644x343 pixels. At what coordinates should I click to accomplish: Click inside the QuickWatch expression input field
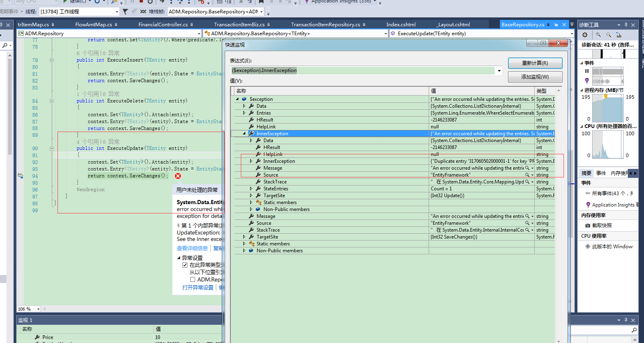(x=363, y=70)
